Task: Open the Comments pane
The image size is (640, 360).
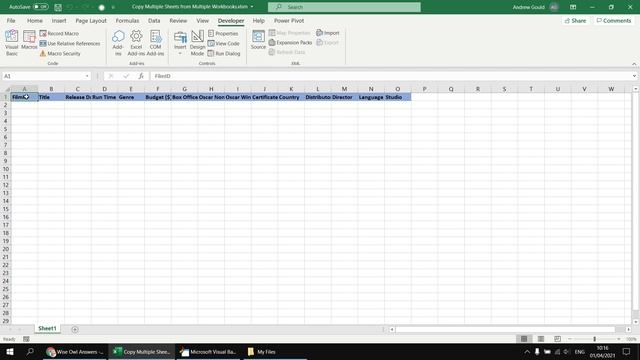Action: click(x=613, y=20)
